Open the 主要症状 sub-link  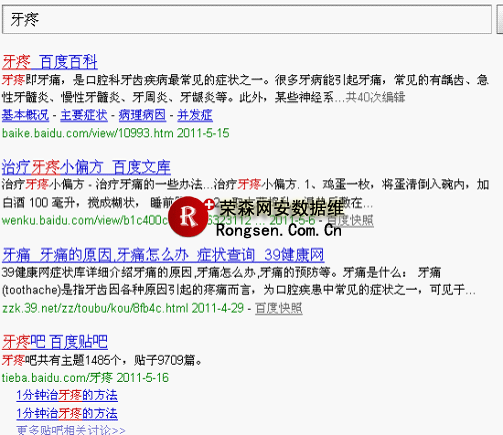coord(84,115)
